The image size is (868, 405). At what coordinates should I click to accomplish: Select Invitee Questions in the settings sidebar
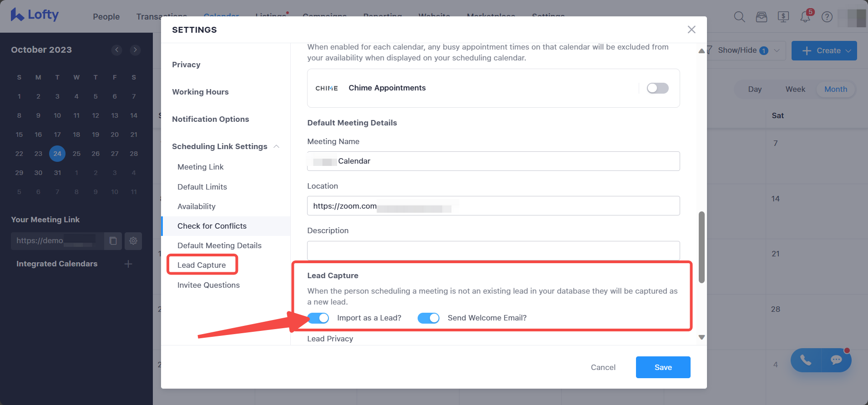[x=208, y=285]
